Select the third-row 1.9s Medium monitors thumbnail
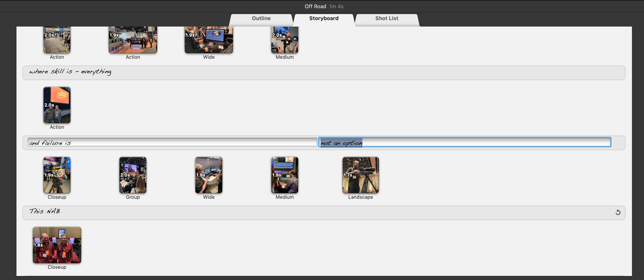Screen dimensions: 644x280 point(285,175)
